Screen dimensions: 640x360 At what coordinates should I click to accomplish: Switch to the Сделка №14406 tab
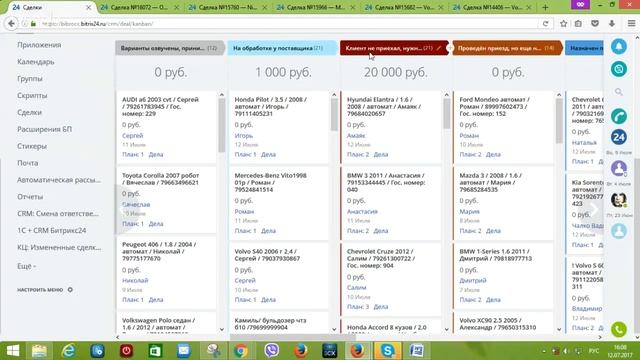(492, 7)
